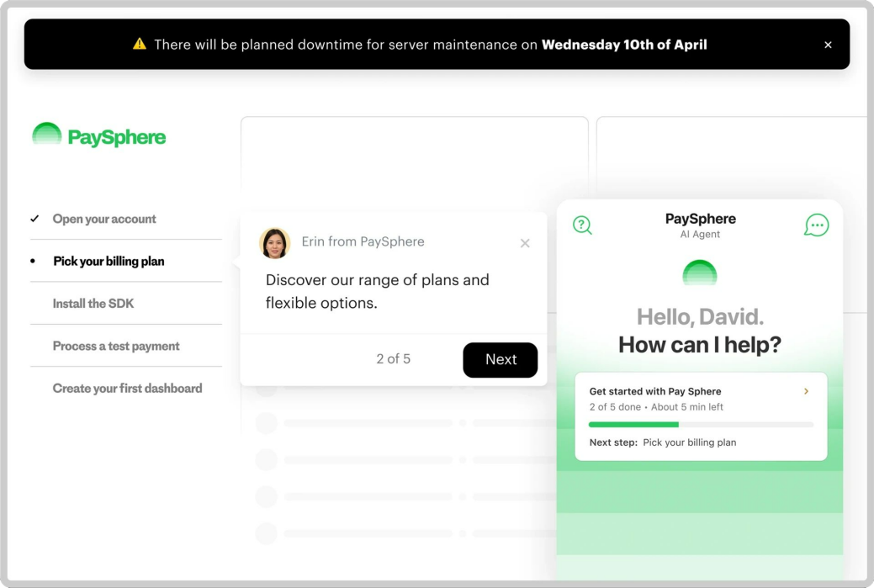This screenshot has height=588, width=874.
Task: Click the green onboarding progress bar
Action: coord(700,425)
